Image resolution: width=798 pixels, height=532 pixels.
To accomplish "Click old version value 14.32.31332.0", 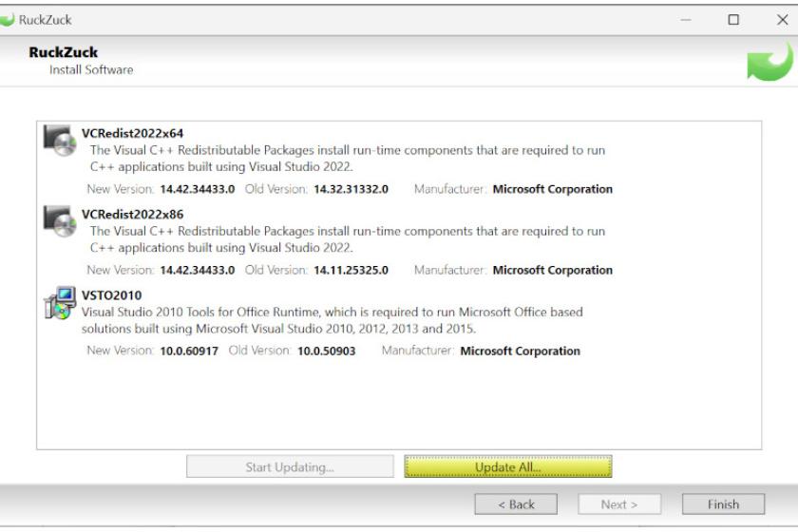I will [x=351, y=189].
